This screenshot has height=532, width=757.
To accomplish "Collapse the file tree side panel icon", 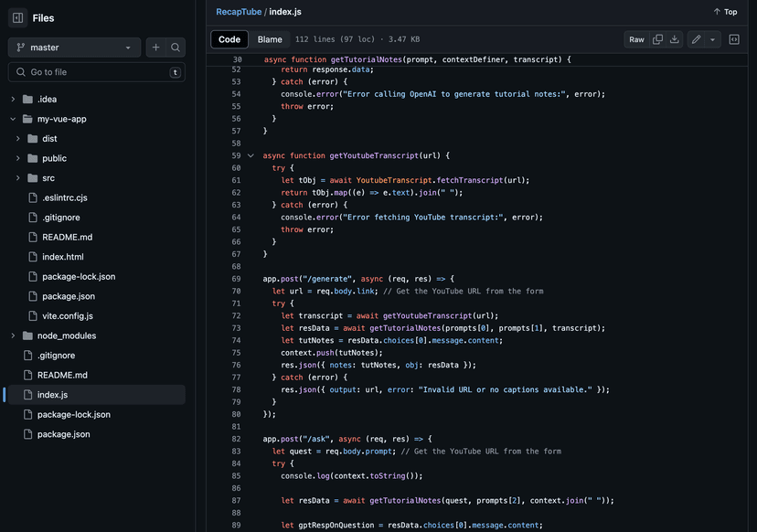I will click(17, 17).
